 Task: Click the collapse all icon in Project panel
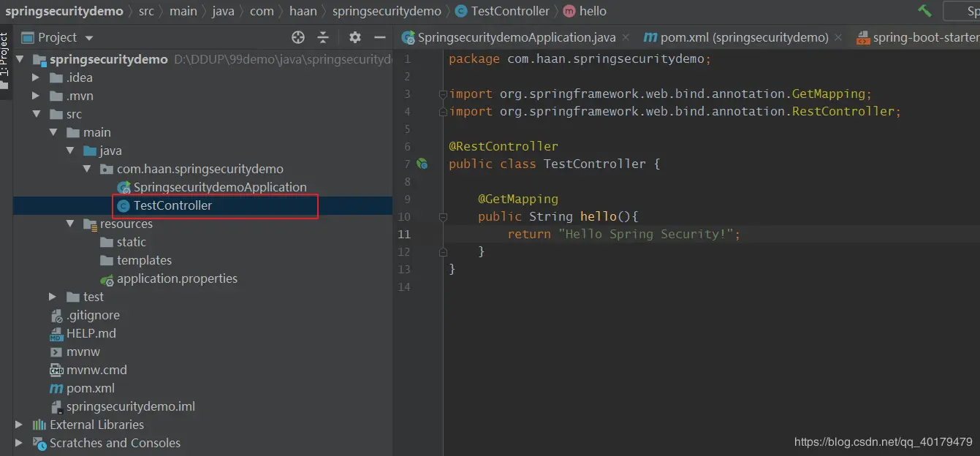tap(323, 37)
